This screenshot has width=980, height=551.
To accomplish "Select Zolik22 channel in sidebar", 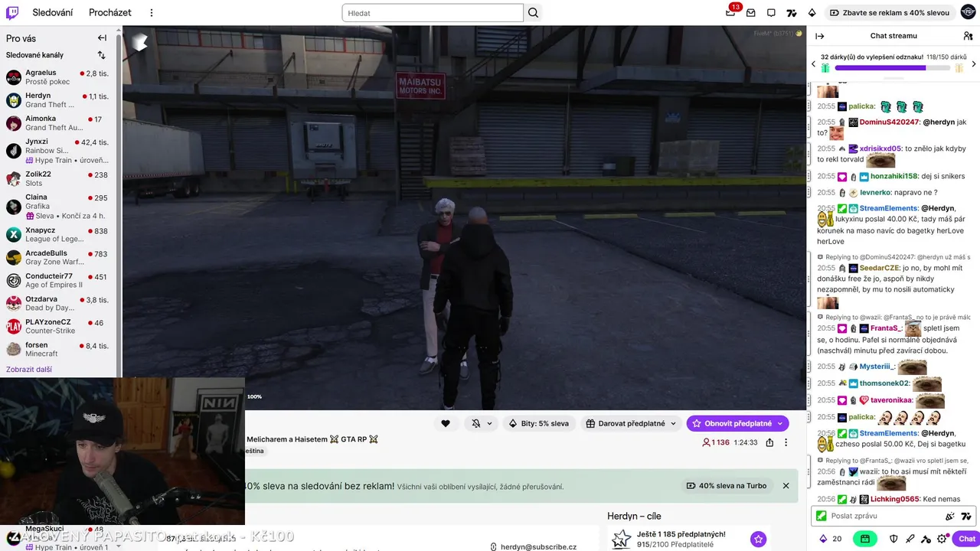I will tap(57, 178).
